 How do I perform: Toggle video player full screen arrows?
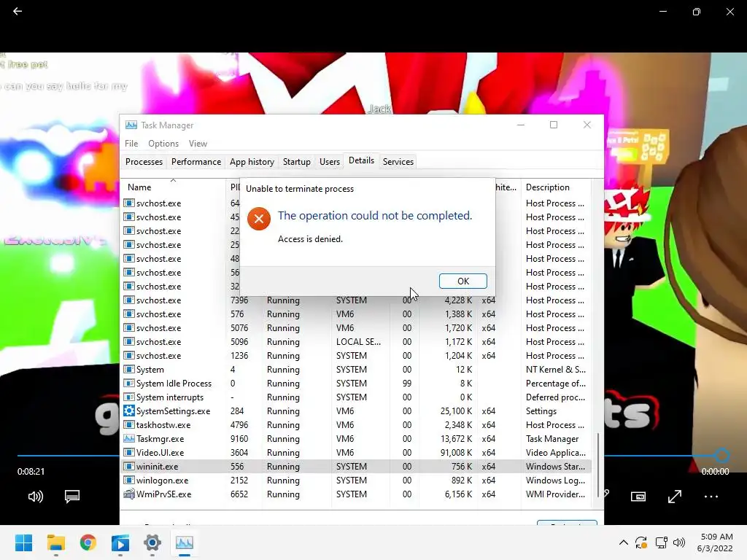pyautogui.click(x=675, y=497)
